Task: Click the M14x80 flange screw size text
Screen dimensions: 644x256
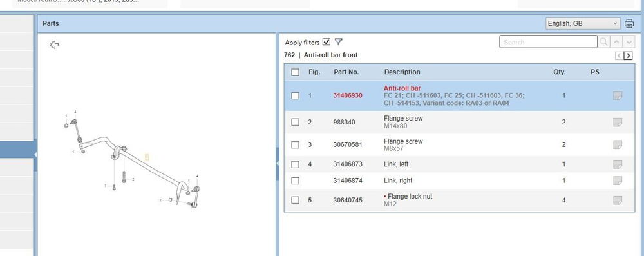Action: coord(395,126)
